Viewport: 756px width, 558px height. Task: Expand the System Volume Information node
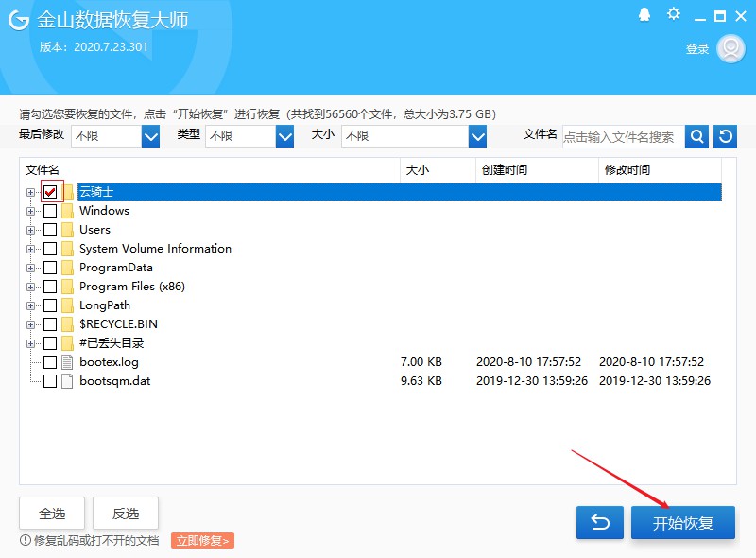[30, 248]
